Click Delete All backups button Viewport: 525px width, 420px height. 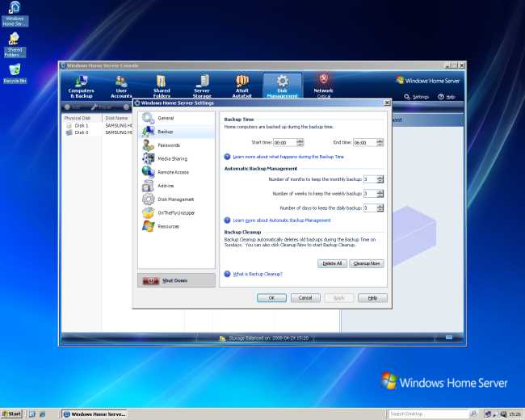coord(332,263)
